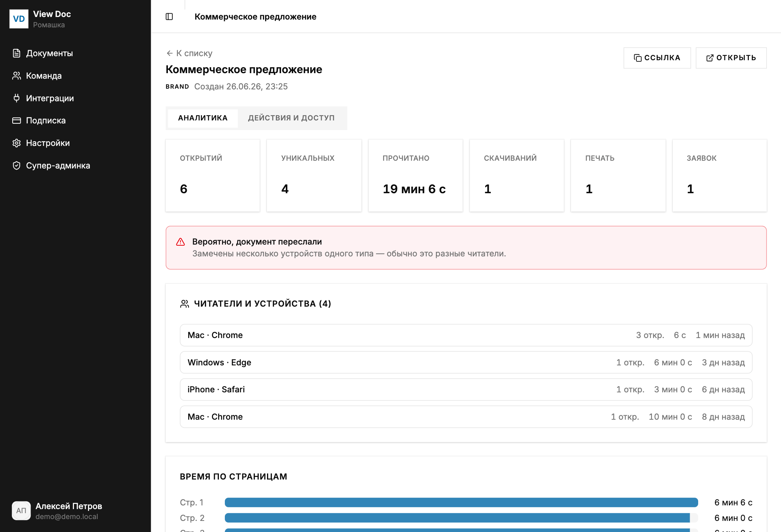Select the iPhone · Safari reader row
Image resolution: width=781 pixels, height=532 pixels.
click(x=466, y=389)
